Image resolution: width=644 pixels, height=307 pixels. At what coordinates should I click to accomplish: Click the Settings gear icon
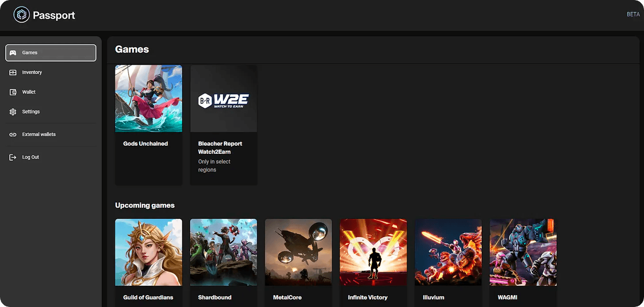13,112
